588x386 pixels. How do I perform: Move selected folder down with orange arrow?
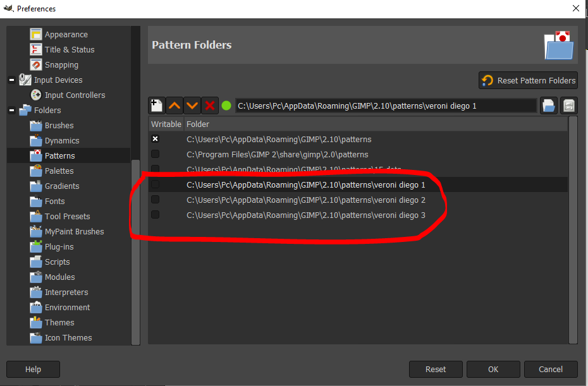pyautogui.click(x=192, y=106)
